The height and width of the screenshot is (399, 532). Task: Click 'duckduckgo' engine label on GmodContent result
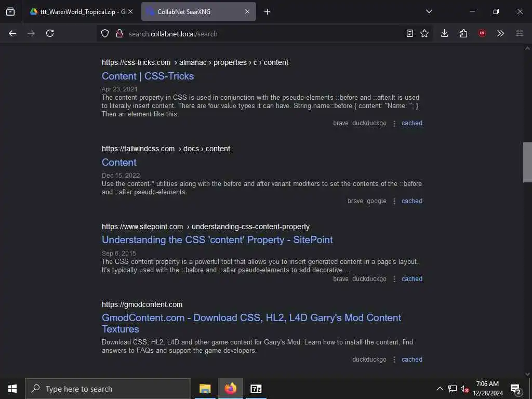[x=369, y=360]
